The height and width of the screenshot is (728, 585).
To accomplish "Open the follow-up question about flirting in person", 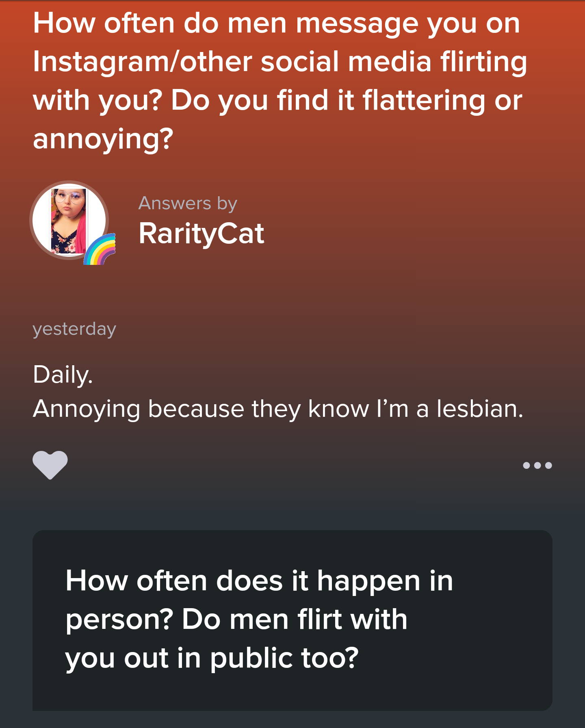I will pos(292,620).
